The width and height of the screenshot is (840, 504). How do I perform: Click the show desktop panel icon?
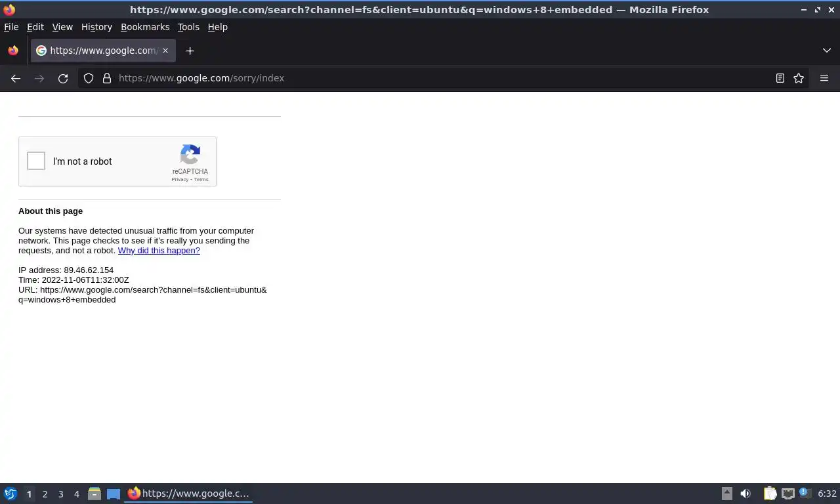pyautogui.click(x=114, y=493)
